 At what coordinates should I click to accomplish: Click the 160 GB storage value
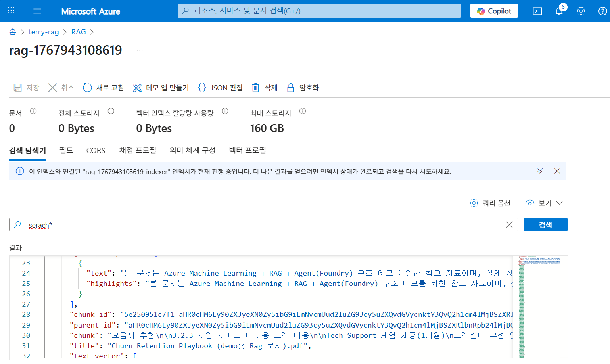[267, 128]
